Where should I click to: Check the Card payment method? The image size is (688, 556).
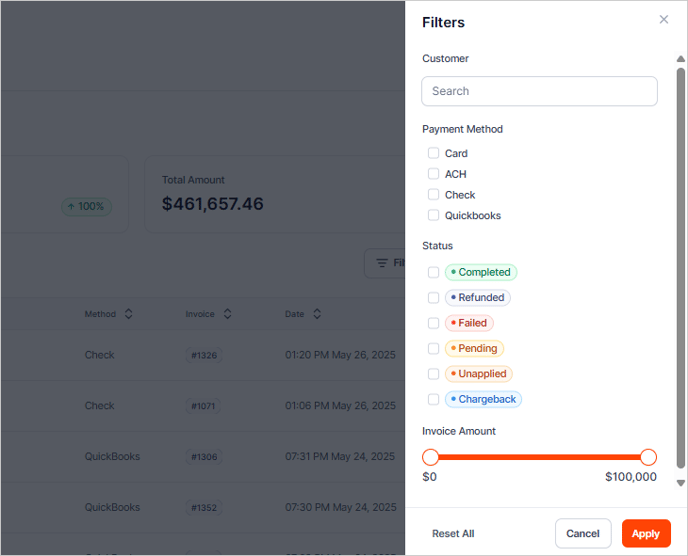point(434,153)
